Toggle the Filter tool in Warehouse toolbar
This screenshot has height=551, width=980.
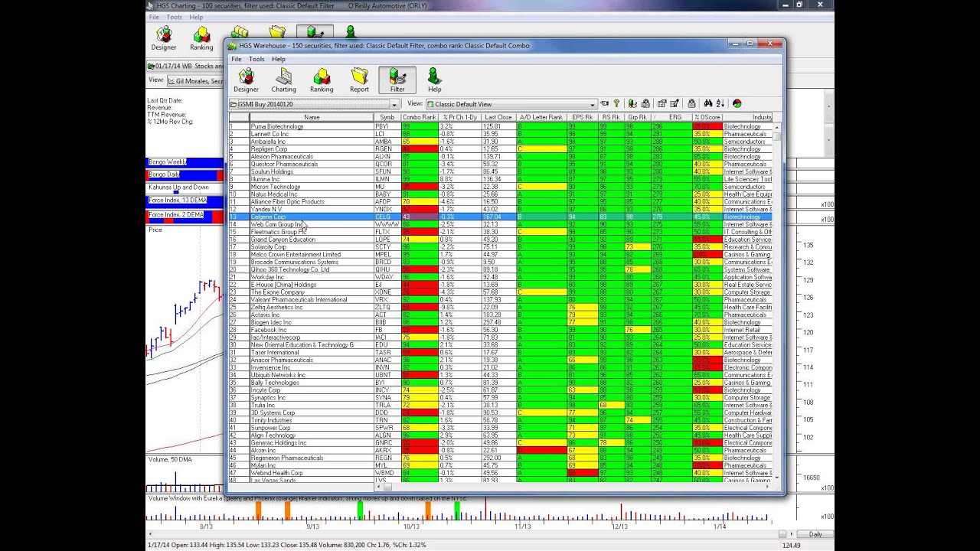coord(397,80)
